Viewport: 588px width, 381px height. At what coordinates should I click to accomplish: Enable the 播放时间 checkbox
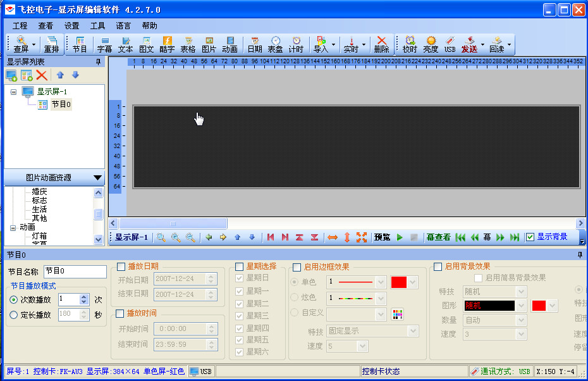pos(120,313)
